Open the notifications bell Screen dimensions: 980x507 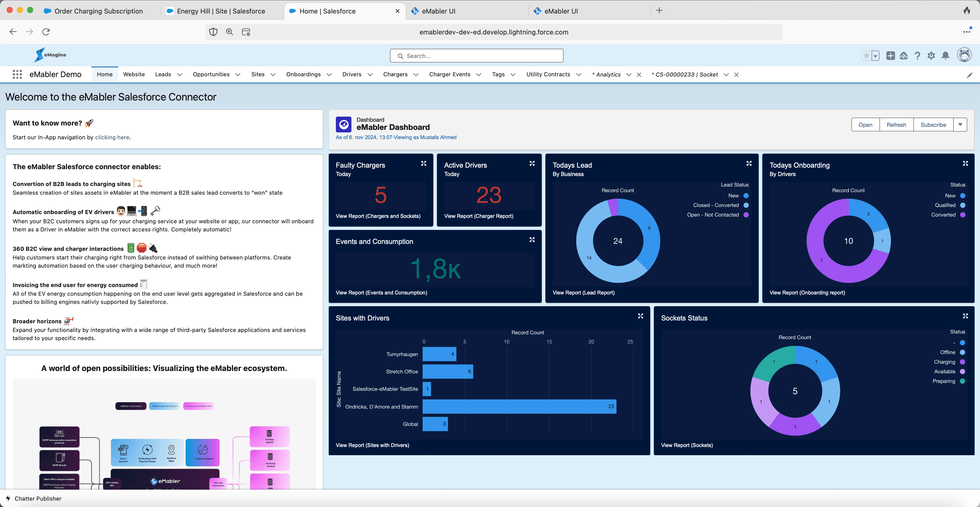945,56
